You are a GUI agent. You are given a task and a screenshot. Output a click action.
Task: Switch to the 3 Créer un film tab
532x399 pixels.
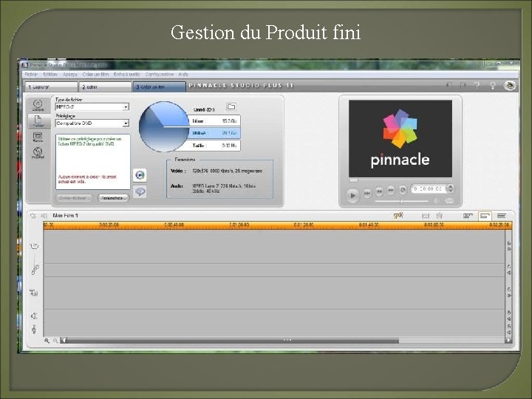point(159,87)
